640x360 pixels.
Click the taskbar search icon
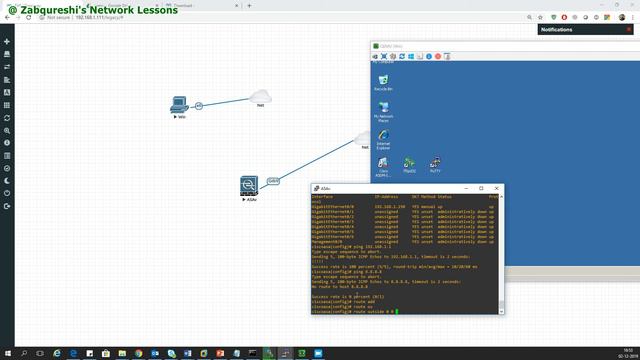click(x=24, y=353)
